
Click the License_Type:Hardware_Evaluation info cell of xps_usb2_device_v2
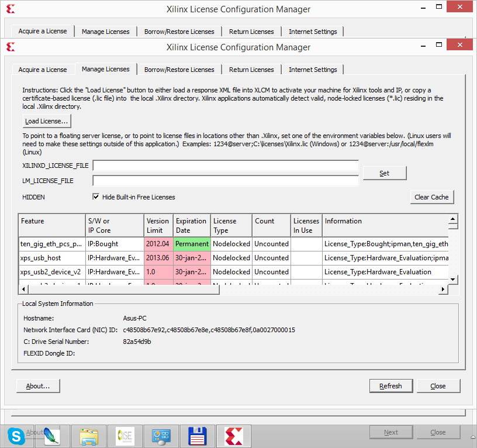pos(385,272)
